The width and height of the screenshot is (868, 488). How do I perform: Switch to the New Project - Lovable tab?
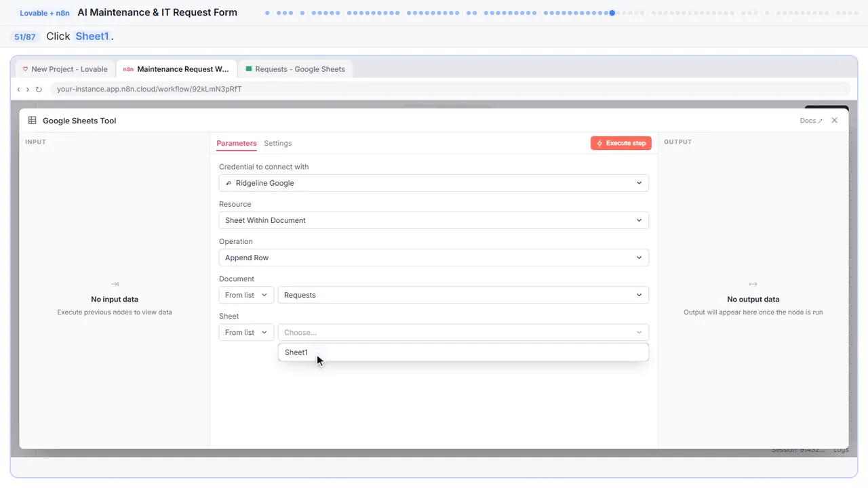click(x=65, y=69)
